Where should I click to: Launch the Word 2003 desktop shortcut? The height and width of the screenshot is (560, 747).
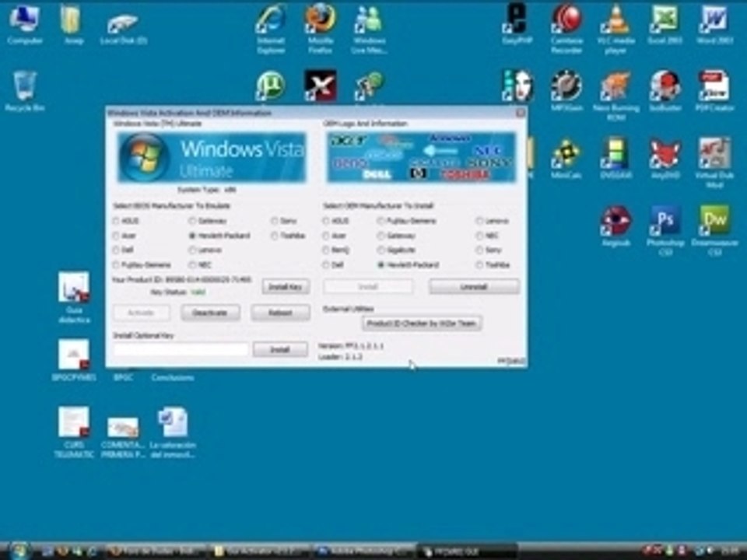[x=714, y=24]
